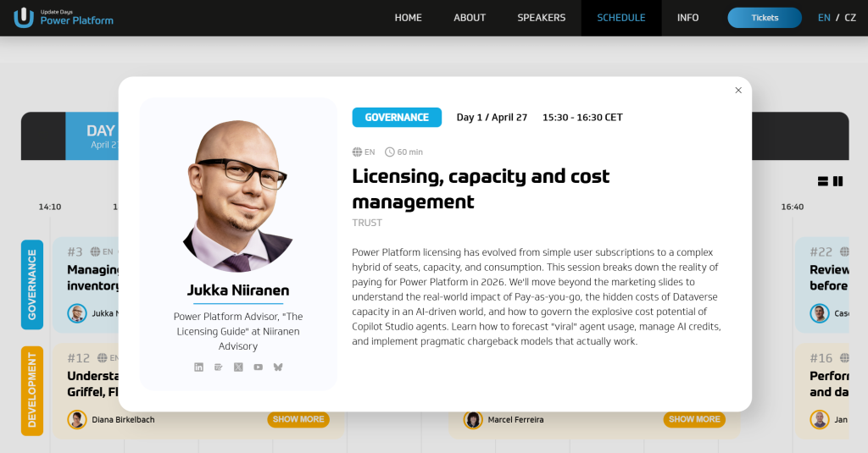The height and width of the screenshot is (453, 868).
Task: Click the 16:40 time marker
Action: click(793, 207)
